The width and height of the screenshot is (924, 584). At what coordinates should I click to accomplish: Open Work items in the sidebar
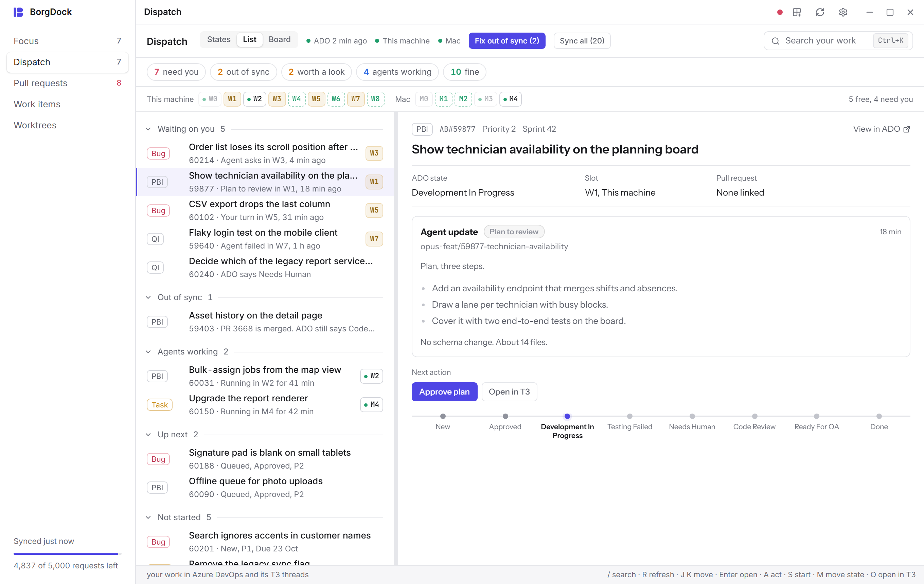click(x=68, y=104)
